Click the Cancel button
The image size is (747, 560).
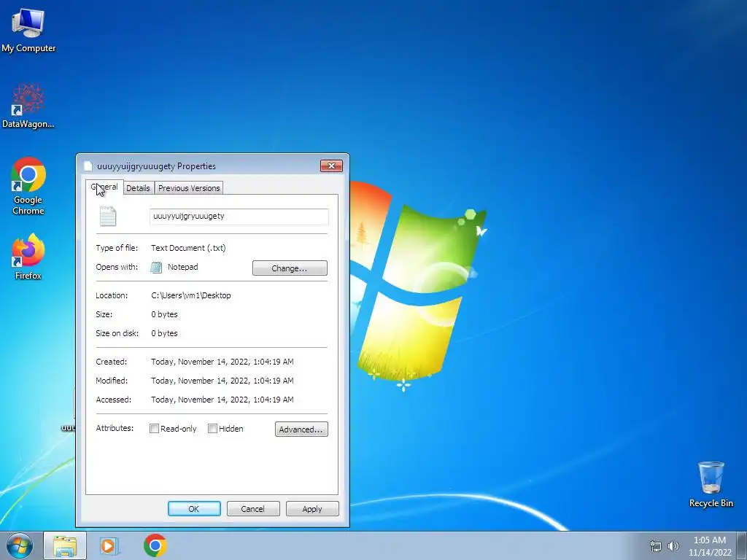[252, 508]
